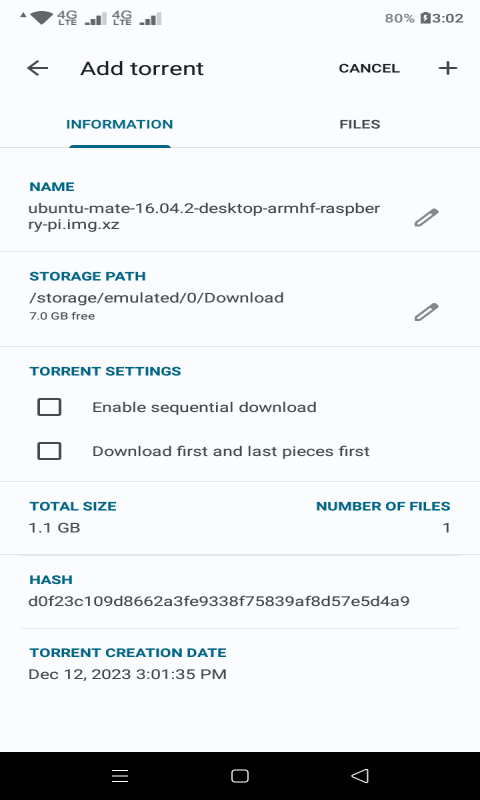
Task: Enable sequential download checkbox
Action: pos(49,407)
